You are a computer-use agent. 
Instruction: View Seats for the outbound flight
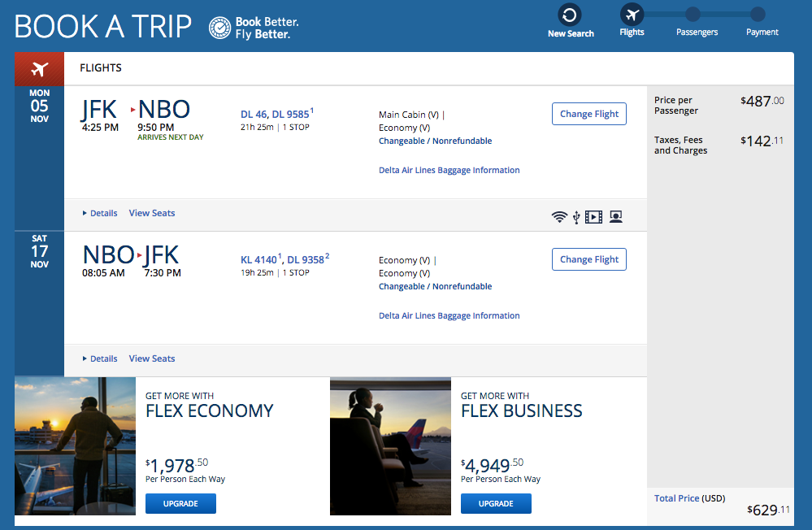pyautogui.click(x=152, y=213)
